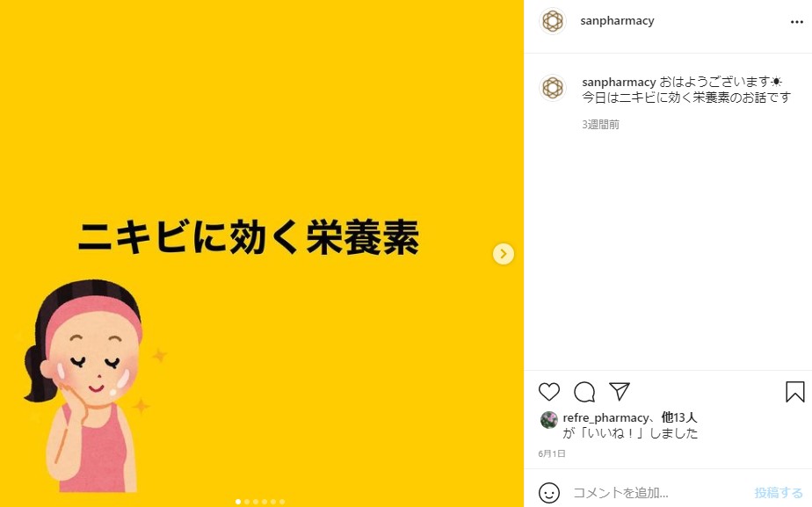Save post with bookmark icon
The width and height of the screenshot is (812, 507).
(x=795, y=392)
